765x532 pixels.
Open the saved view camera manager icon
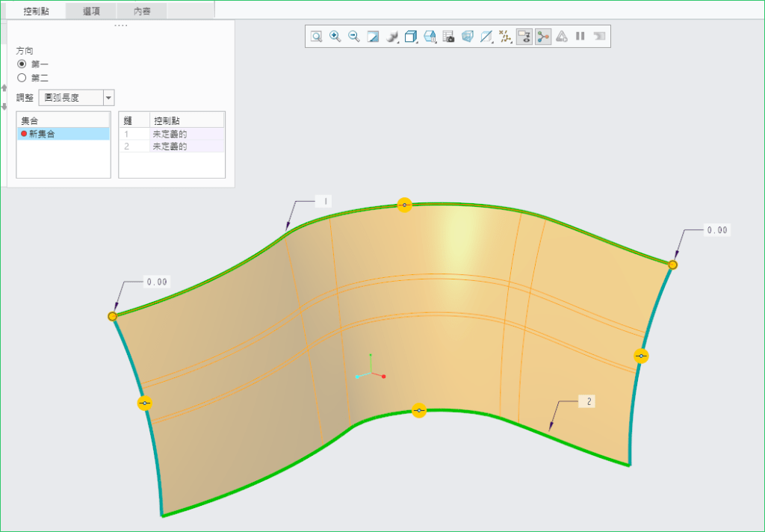(449, 37)
